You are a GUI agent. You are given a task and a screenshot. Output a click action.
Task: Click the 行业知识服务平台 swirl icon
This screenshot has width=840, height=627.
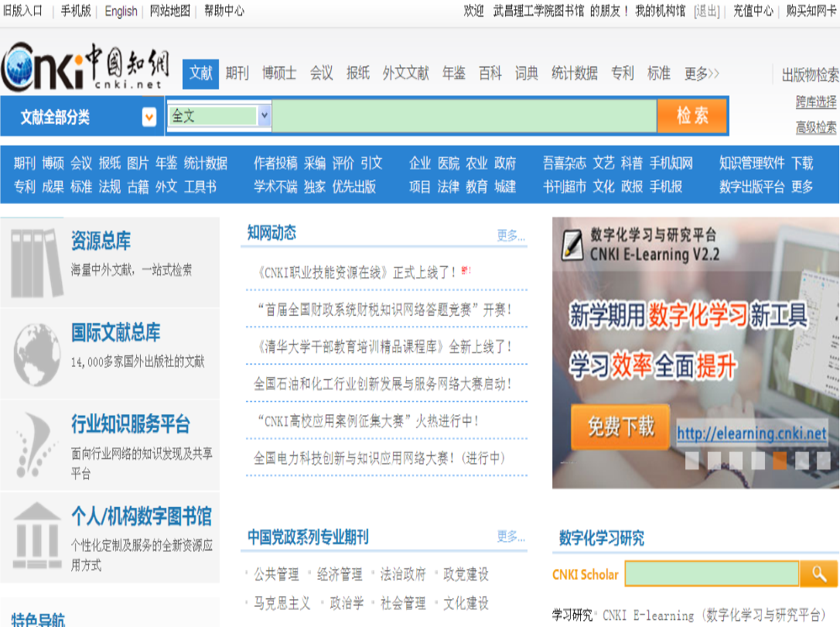pyautogui.click(x=36, y=445)
